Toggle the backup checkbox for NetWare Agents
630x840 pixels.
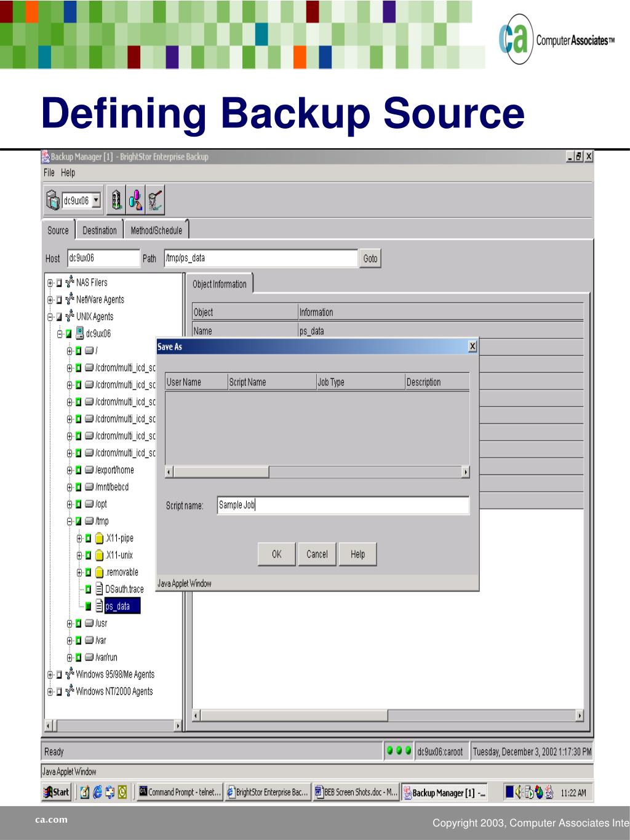click(59, 300)
